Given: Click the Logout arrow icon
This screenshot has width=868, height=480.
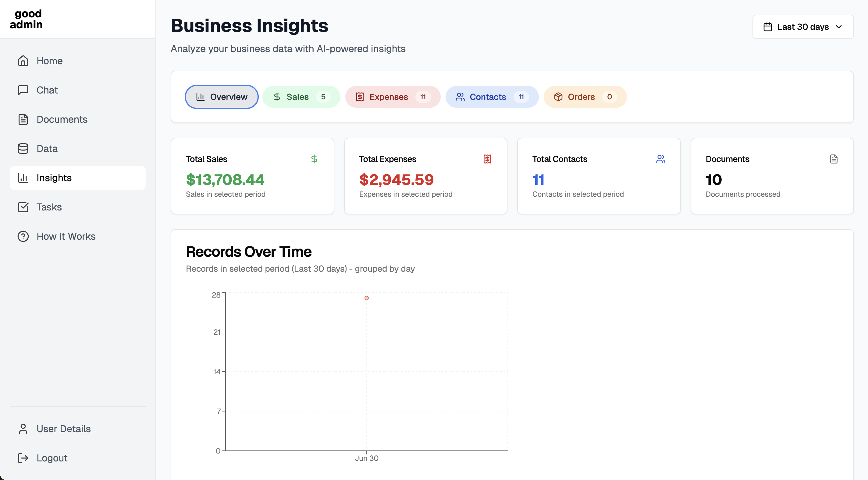Looking at the screenshot, I should tap(23, 458).
